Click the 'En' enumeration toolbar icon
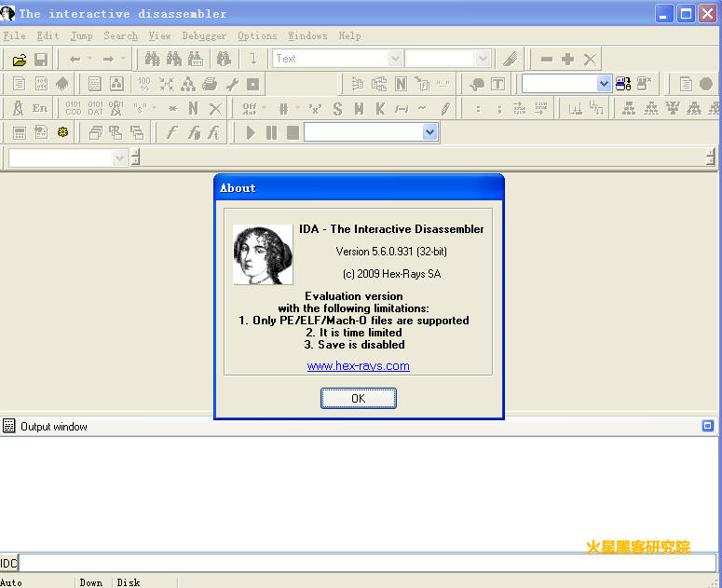The width and height of the screenshot is (722, 588). [x=40, y=108]
